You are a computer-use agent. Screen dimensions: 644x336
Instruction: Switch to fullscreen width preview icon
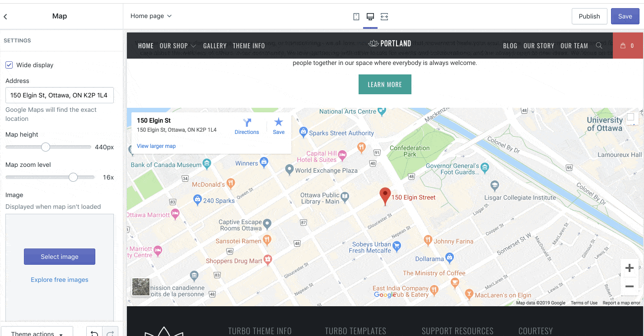[x=384, y=17]
